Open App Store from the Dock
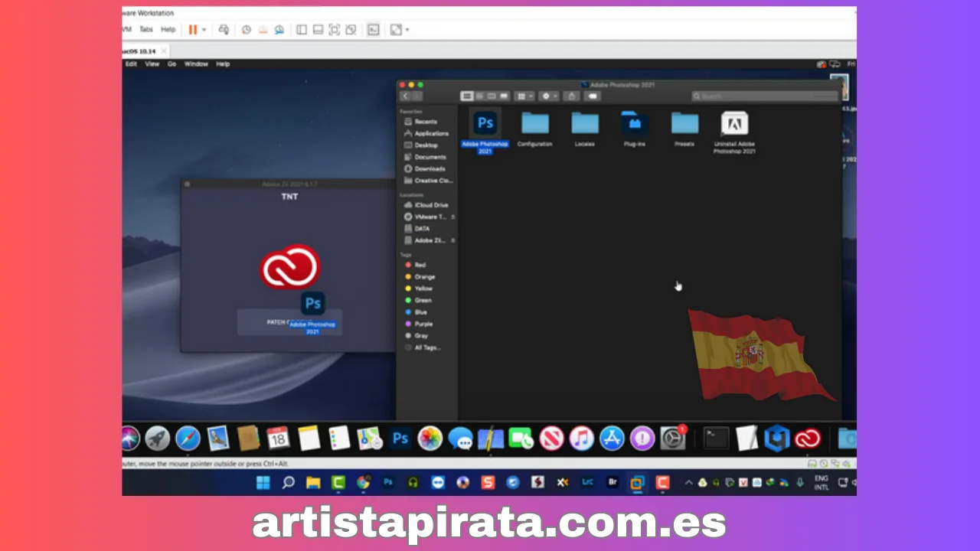The width and height of the screenshot is (980, 551). (x=612, y=439)
